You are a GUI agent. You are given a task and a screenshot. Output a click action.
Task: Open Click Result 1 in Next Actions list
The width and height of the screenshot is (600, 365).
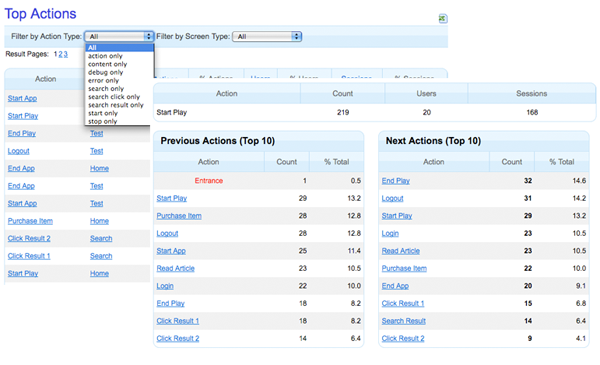click(x=403, y=303)
